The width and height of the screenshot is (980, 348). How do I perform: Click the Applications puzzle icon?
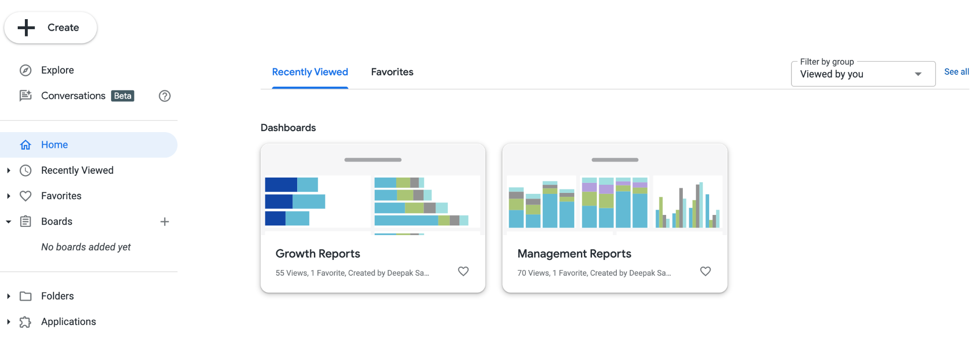[26, 321]
